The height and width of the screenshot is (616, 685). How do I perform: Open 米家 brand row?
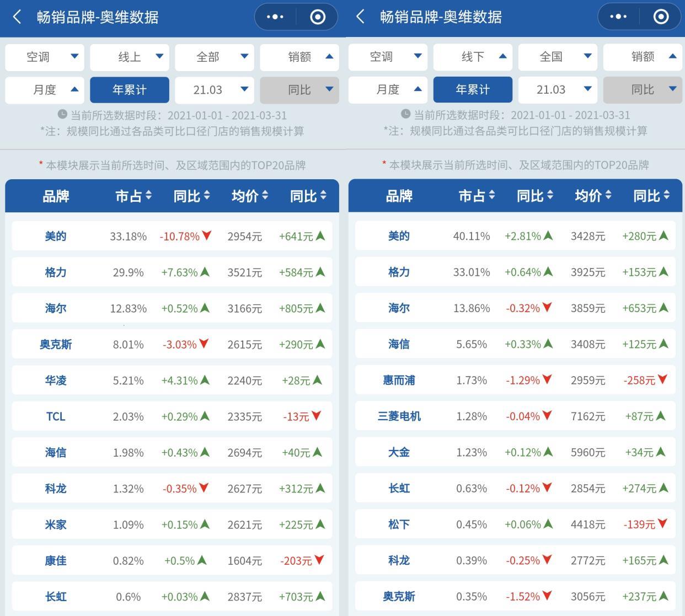coord(172,524)
